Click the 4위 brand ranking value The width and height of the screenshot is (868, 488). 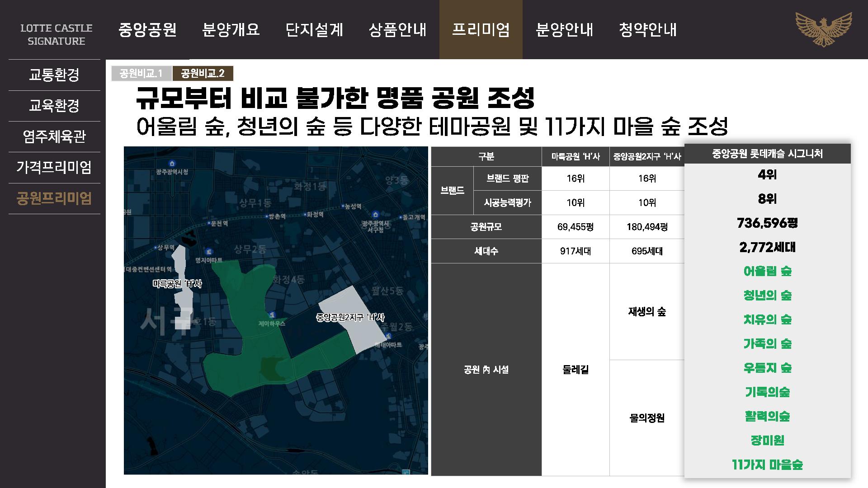point(768,175)
